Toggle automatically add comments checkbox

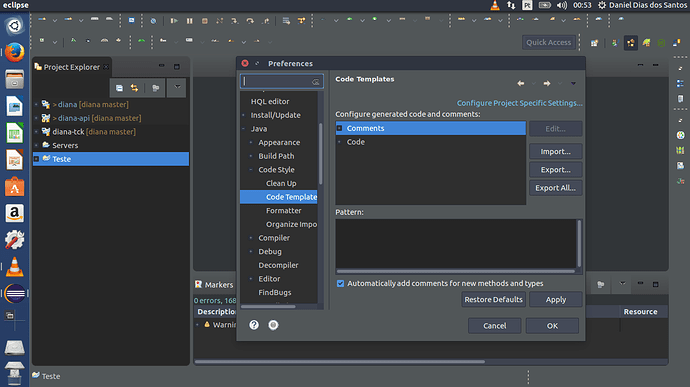(x=340, y=284)
